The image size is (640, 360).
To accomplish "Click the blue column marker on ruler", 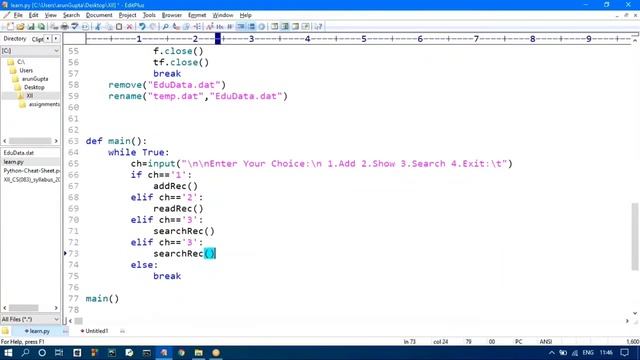I will point(218,39).
